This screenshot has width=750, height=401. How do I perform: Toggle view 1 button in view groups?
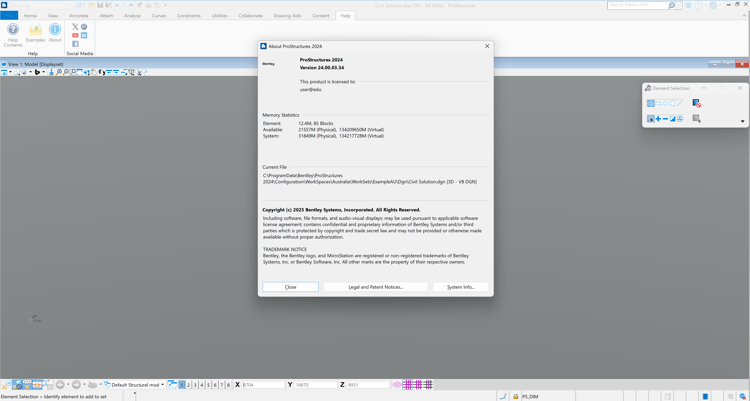click(x=182, y=385)
